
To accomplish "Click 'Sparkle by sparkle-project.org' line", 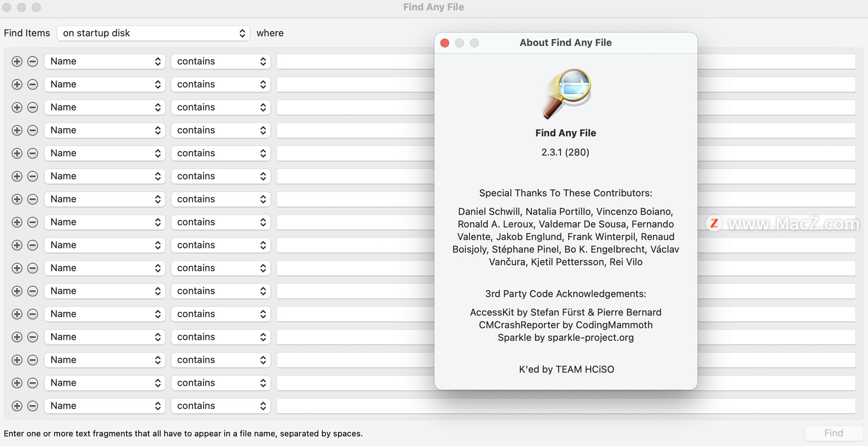I will [566, 338].
